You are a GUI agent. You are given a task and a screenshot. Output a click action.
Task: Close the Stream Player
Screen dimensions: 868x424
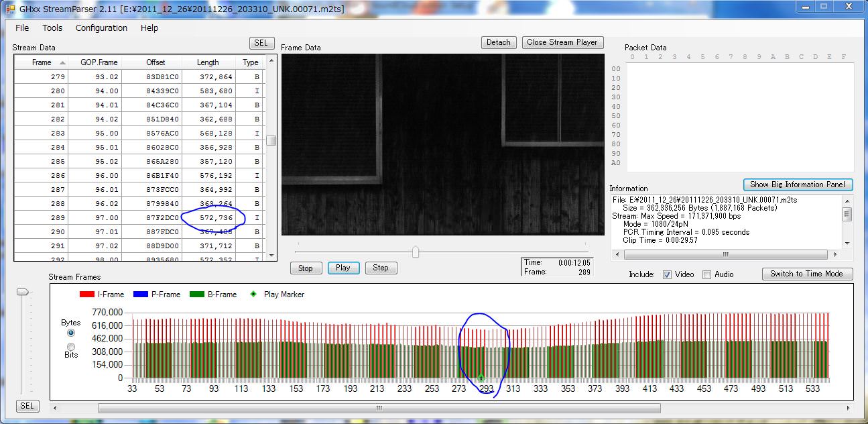[562, 42]
